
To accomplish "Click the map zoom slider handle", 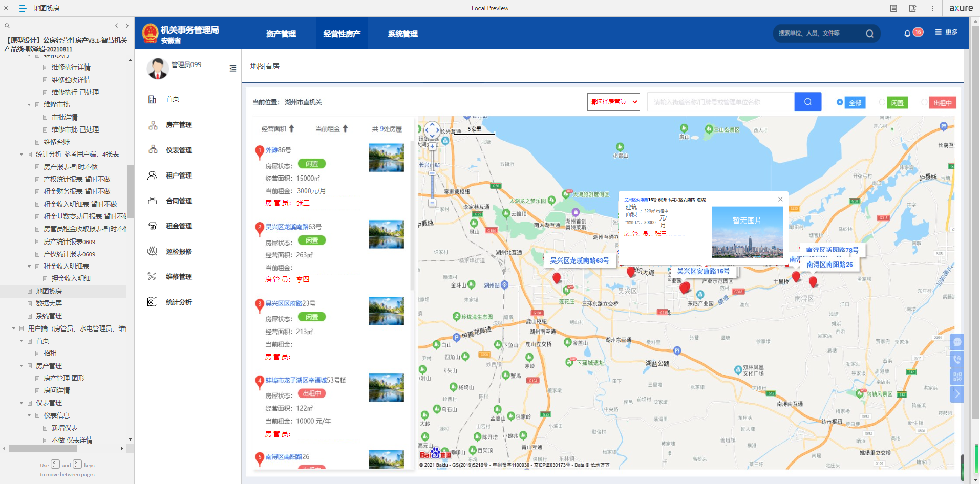I will click(x=432, y=173).
